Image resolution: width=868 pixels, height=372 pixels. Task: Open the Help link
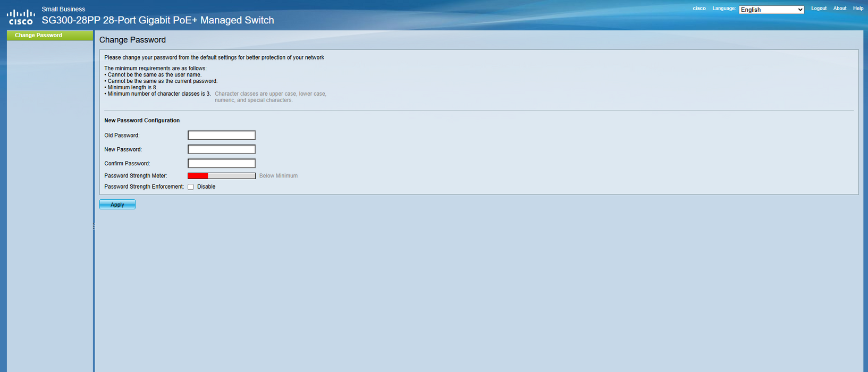tap(858, 9)
